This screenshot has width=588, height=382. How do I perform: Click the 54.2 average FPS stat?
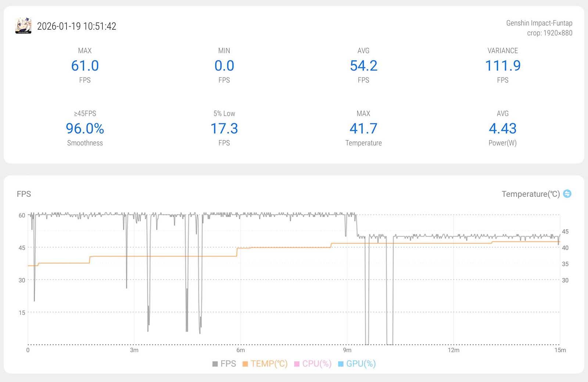pos(363,66)
